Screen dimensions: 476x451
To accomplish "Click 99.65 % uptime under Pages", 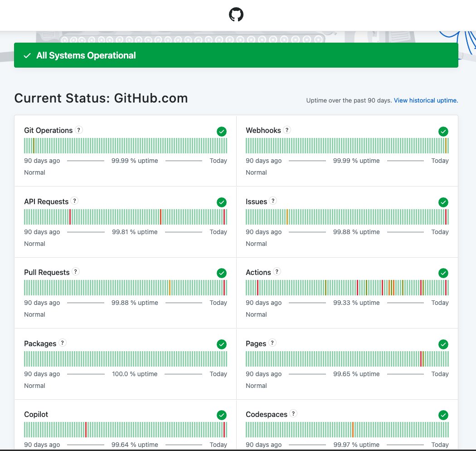I will tap(356, 374).
